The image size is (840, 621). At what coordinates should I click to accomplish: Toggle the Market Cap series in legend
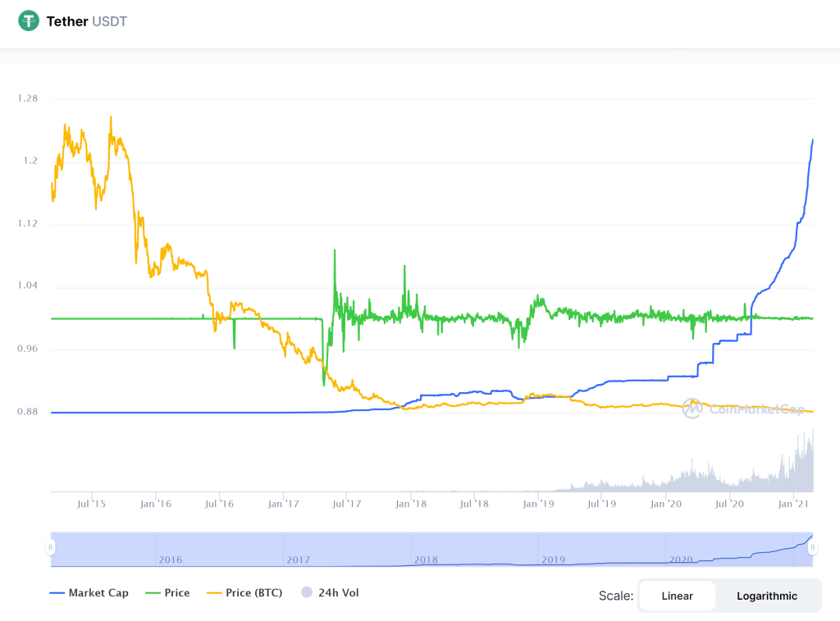point(89,593)
